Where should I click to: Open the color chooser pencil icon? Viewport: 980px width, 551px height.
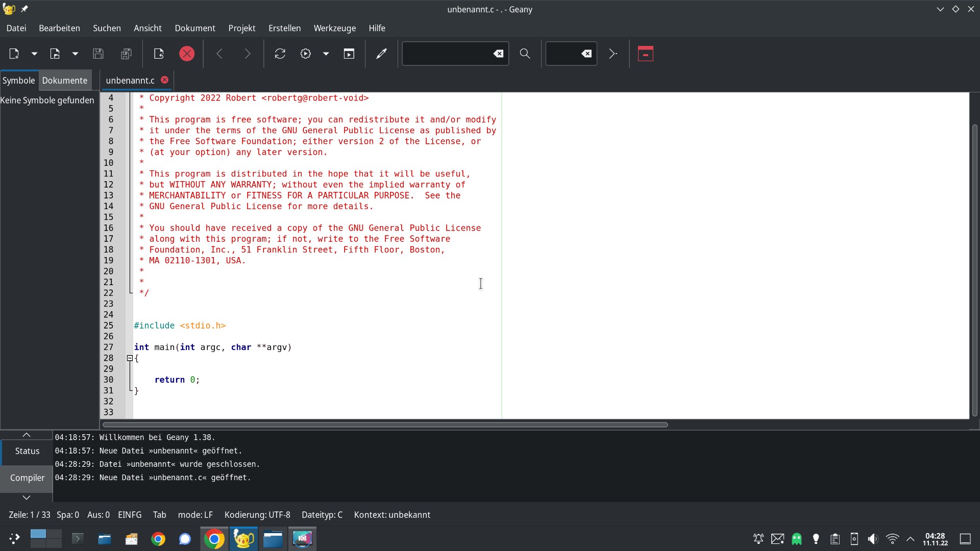click(x=381, y=54)
